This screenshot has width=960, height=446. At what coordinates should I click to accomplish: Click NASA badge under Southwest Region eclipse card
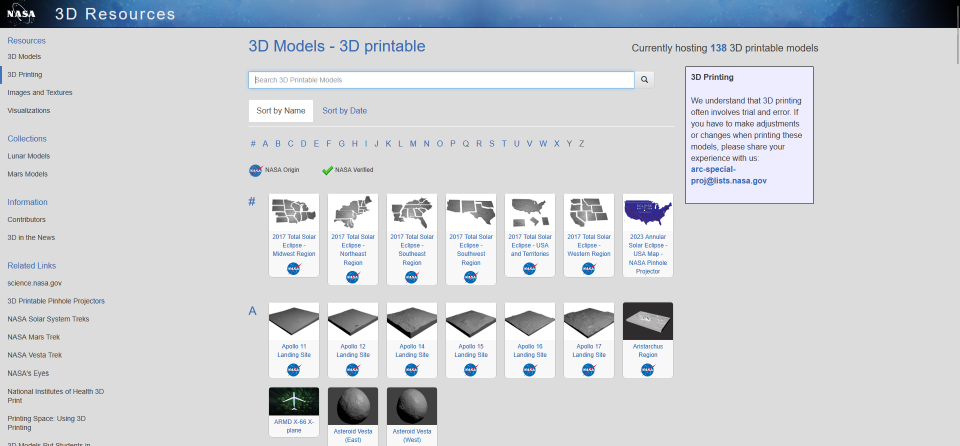click(470, 277)
